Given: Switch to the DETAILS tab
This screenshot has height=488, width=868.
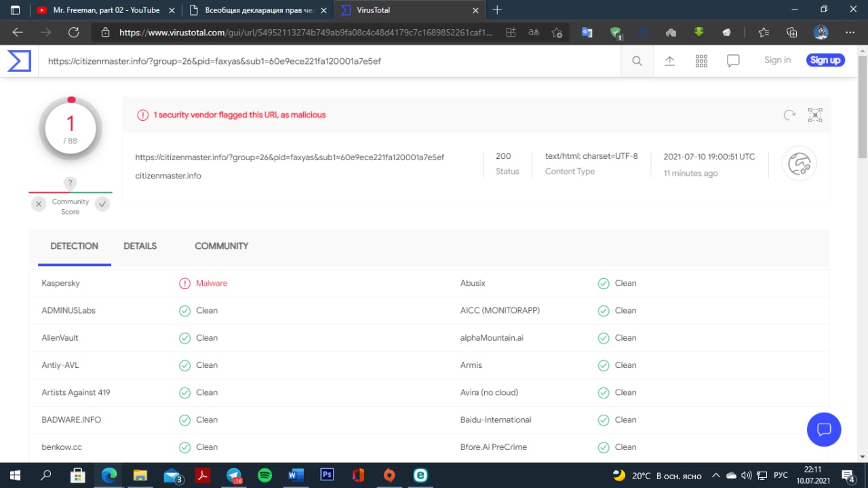Looking at the screenshot, I should 140,246.
